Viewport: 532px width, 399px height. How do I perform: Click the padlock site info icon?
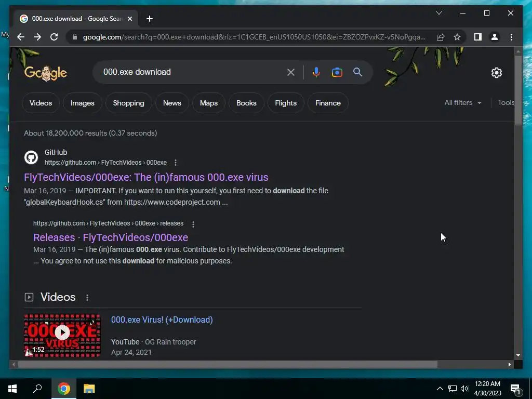pyautogui.click(x=75, y=37)
